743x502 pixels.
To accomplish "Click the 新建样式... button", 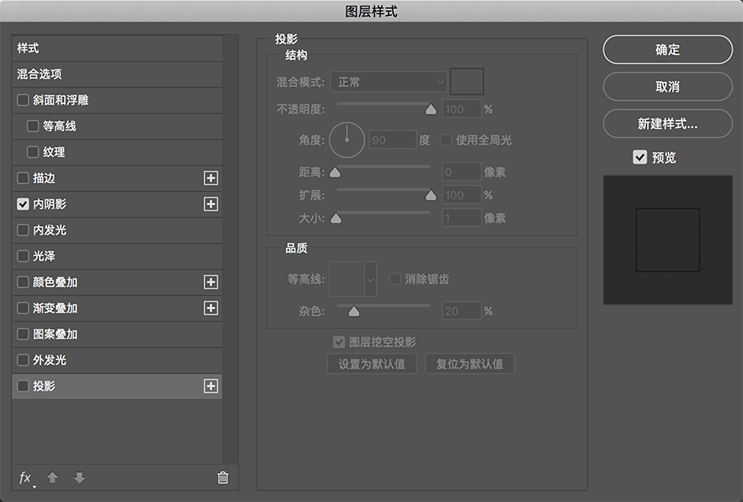I will (x=668, y=124).
